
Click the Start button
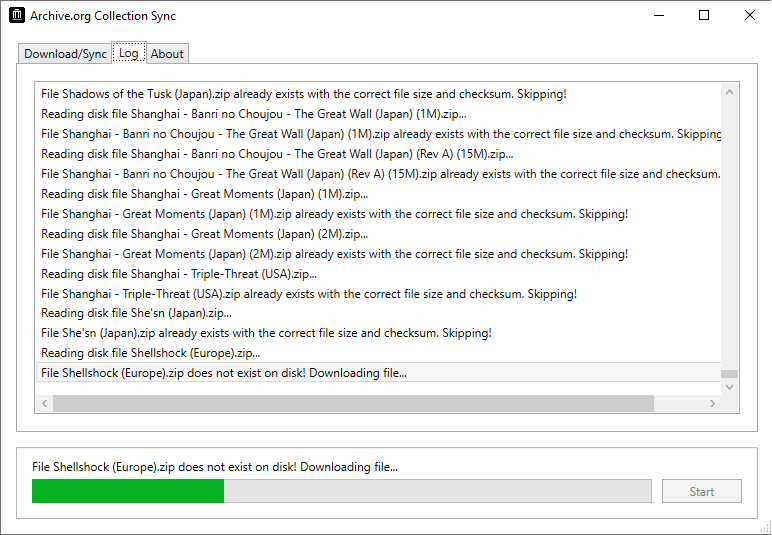click(702, 491)
